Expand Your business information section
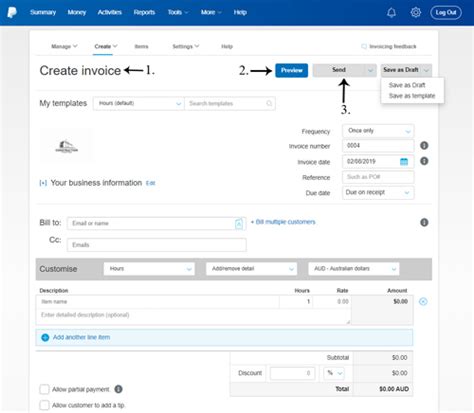Viewport: 474px width, 413px height. pyautogui.click(x=43, y=183)
